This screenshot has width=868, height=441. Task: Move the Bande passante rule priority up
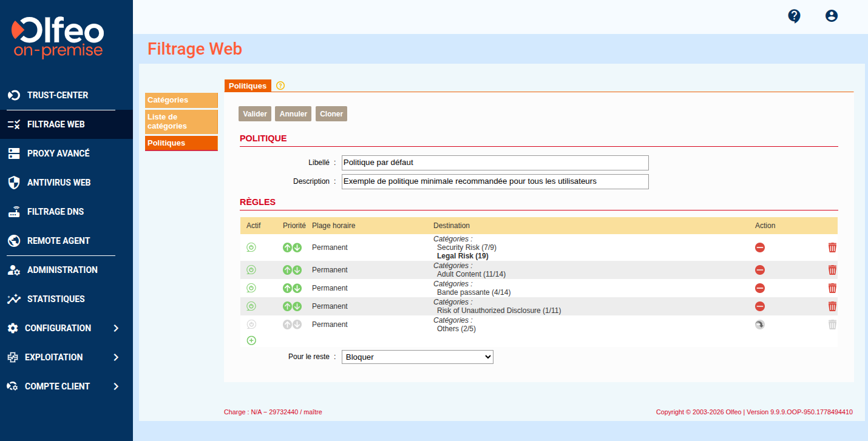coord(287,288)
